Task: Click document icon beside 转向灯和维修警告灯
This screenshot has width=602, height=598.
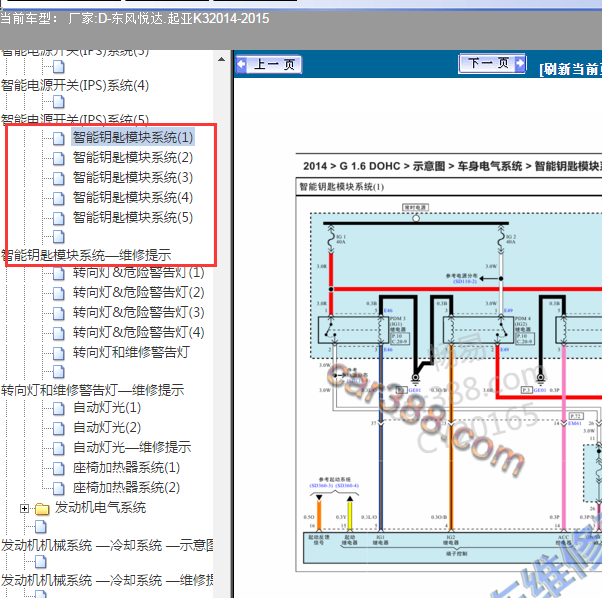Action: (58, 353)
